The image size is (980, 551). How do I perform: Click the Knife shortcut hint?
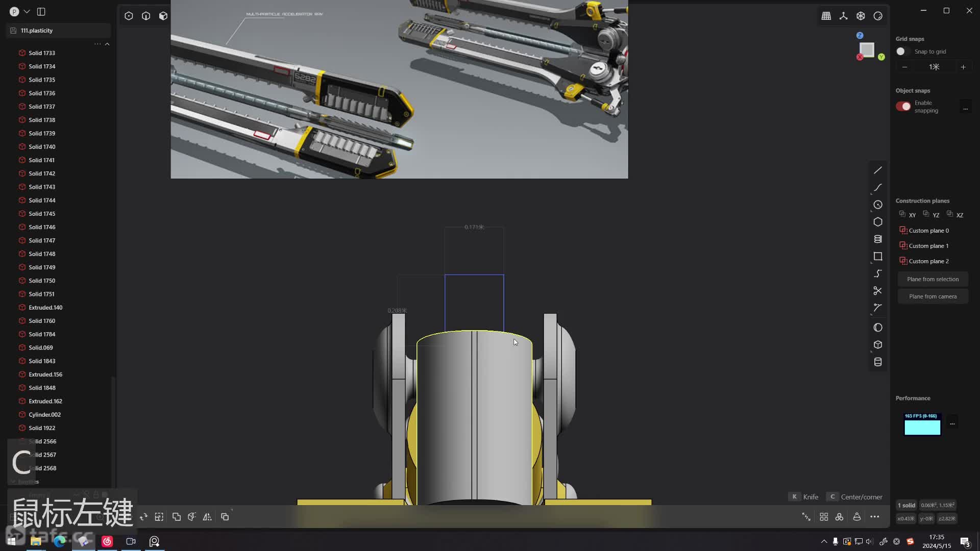pyautogui.click(x=804, y=497)
